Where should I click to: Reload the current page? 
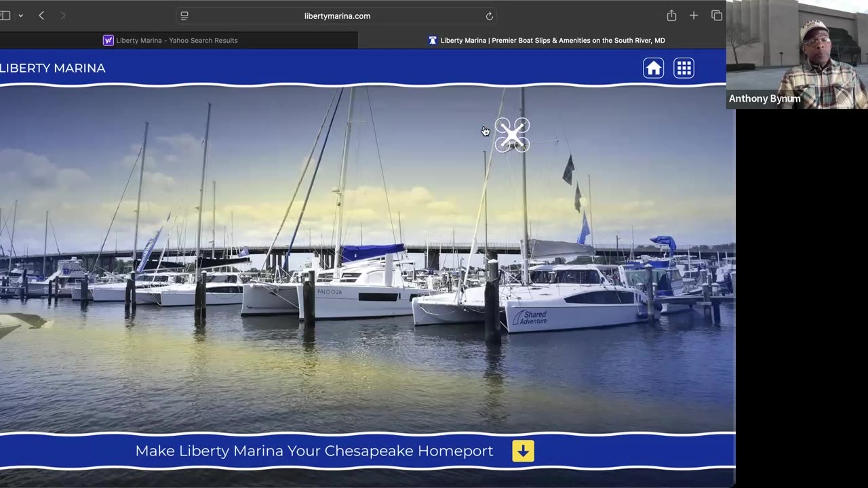tap(489, 16)
